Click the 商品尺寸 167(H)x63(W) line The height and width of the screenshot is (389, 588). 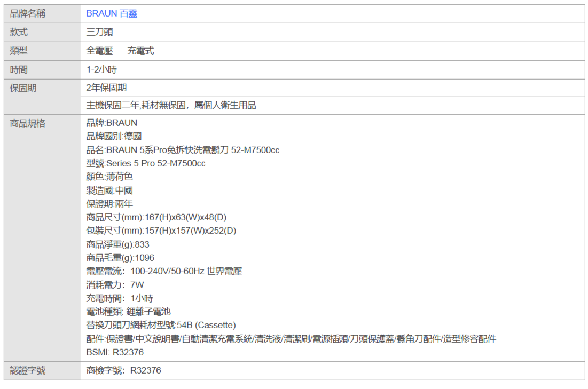tap(156, 217)
